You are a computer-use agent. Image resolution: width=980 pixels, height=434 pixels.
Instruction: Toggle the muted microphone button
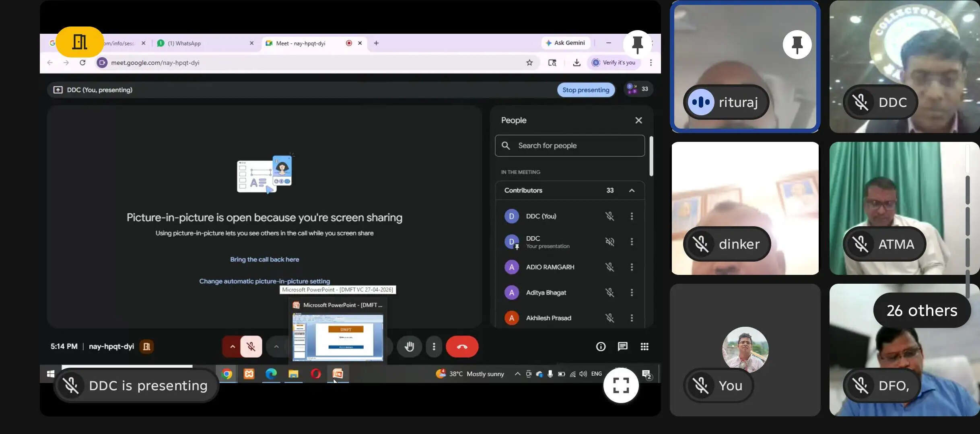coord(251,346)
